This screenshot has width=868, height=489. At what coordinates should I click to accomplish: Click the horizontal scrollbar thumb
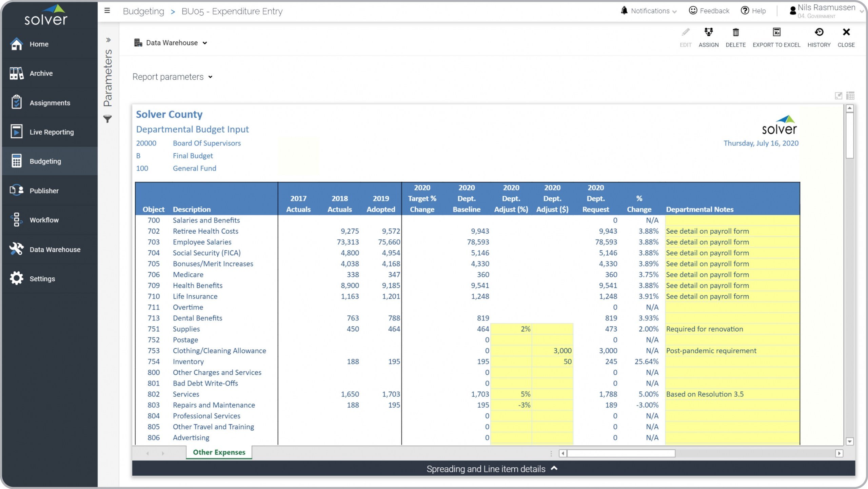tap(621, 453)
